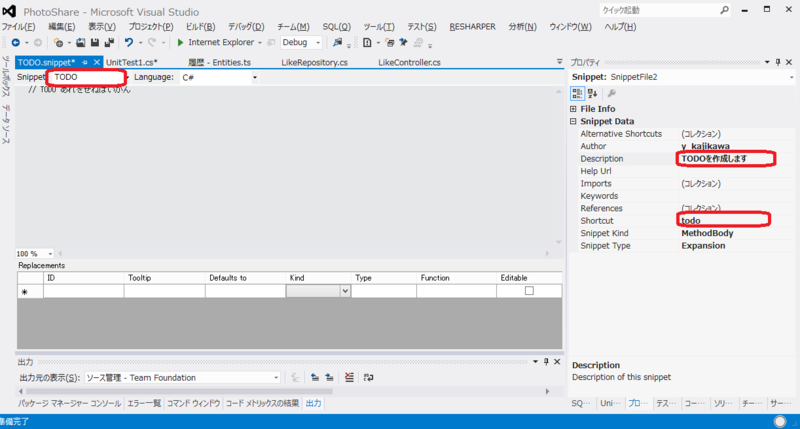
Task: Click the windows icon beside the document icon
Action: point(390,43)
